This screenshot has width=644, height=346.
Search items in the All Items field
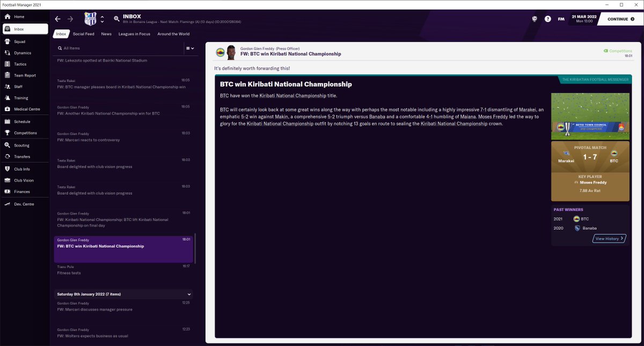[x=118, y=48]
